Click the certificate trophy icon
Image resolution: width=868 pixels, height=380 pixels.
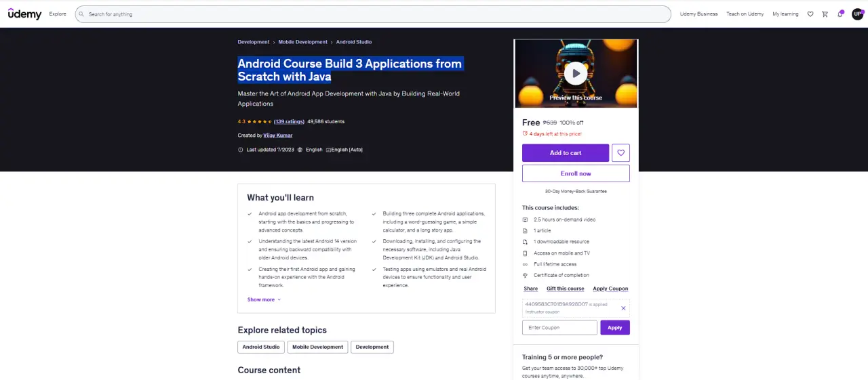pos(525,276)
